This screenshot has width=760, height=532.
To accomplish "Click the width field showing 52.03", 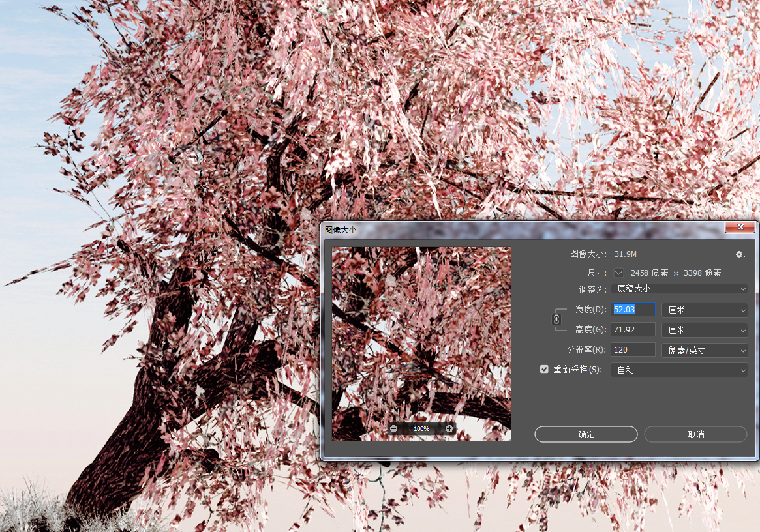I will point(633,310).
